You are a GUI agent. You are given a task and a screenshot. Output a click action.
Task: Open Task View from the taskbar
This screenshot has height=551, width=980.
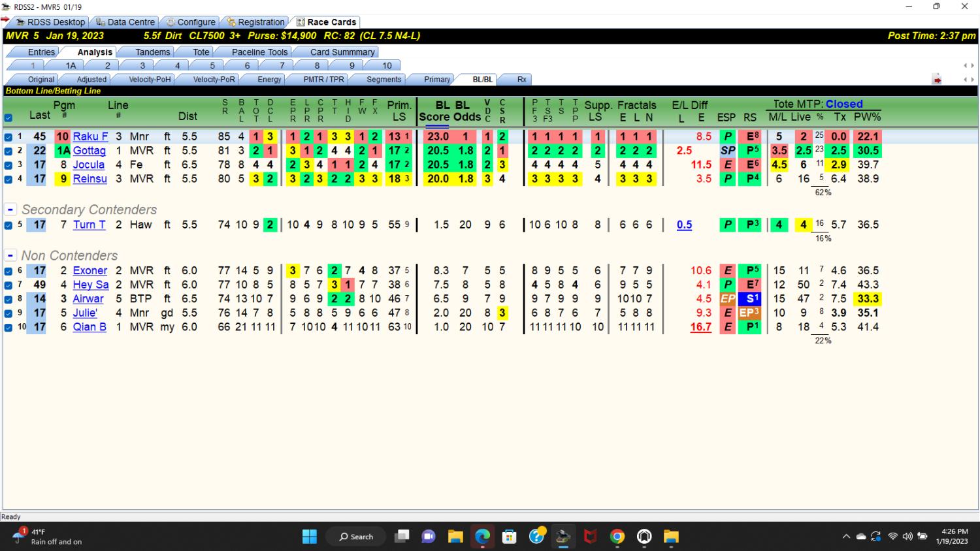coord(402,537)
